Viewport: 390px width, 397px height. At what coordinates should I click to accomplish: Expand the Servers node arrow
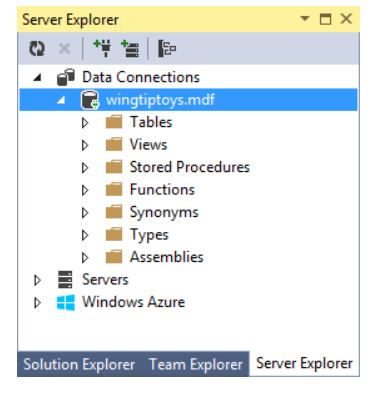tap(37, 280)
